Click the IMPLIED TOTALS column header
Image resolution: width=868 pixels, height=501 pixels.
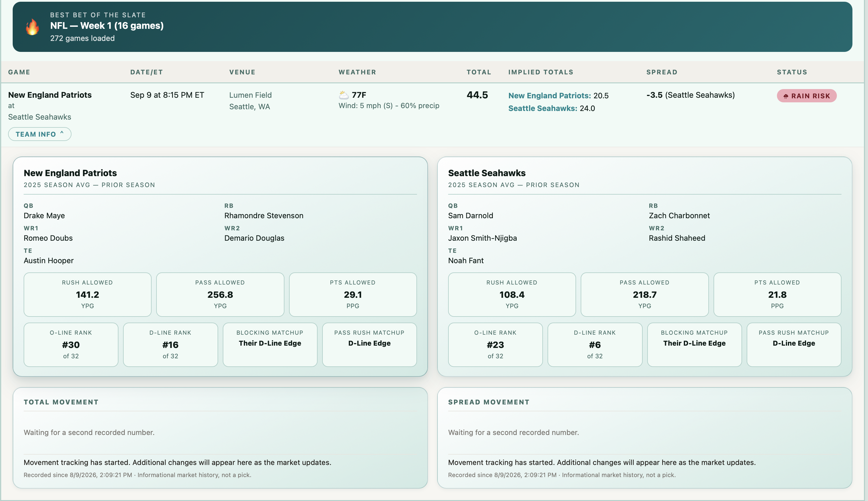click(541, 72)
